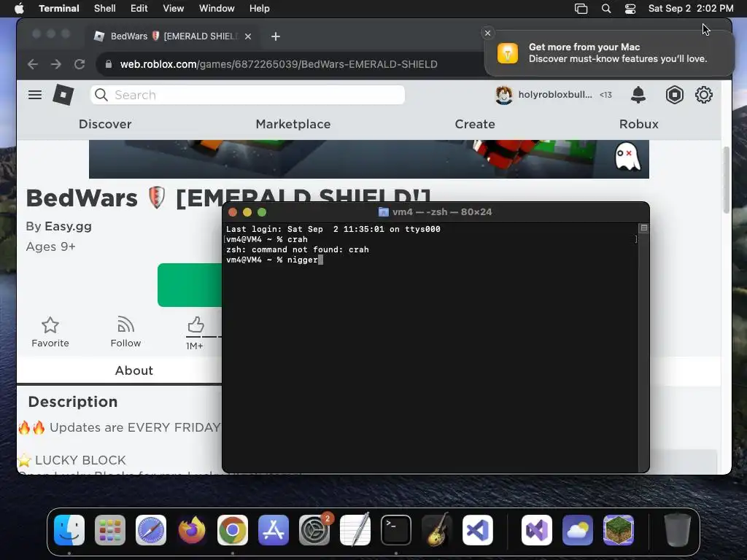The width and height of the screenshot is (747, 560).
Task: Click the browser address bar URL
Action: pos(279,64)
